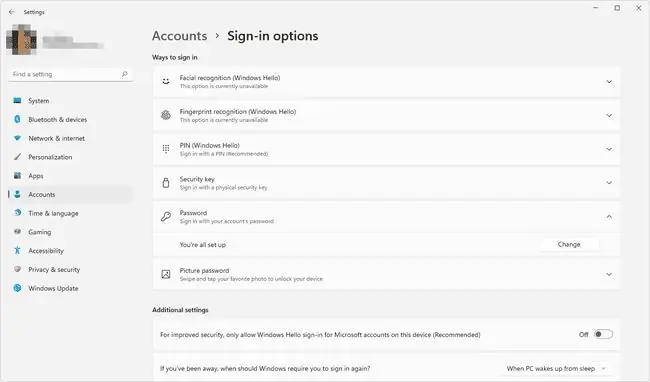Click the Accessibility figure icon
The height and width of the screenshot is (382, 650).
17,250
